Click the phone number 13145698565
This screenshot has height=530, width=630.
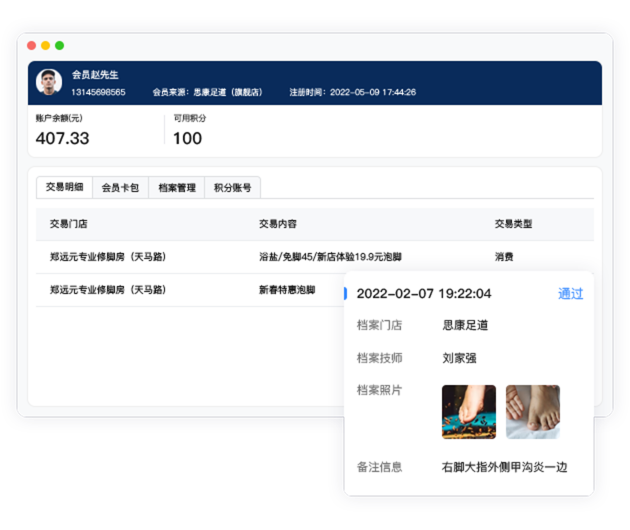tap(98, 92)
